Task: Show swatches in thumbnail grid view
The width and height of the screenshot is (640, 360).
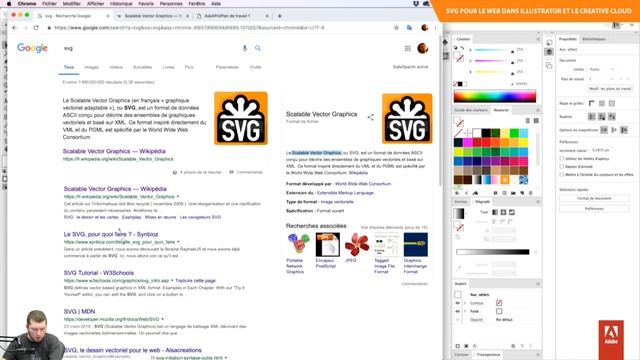Action: pyautogui.click(x=536, y=121)
